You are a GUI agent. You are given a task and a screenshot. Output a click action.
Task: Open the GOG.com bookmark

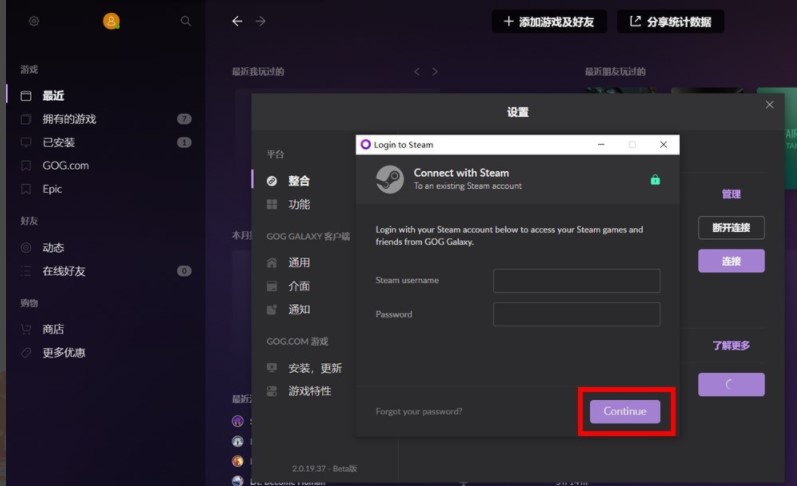tap(66, 166)
